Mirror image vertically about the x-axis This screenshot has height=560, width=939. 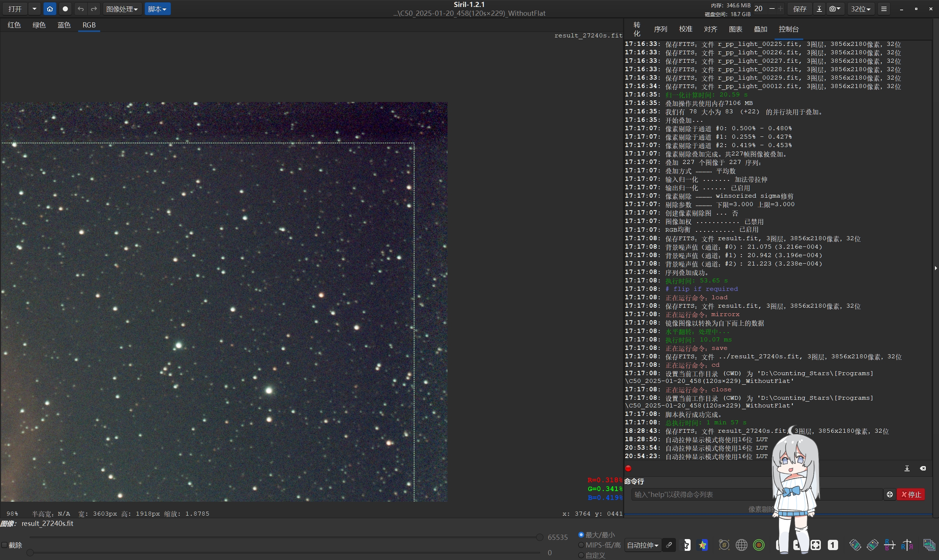(889, 545)
